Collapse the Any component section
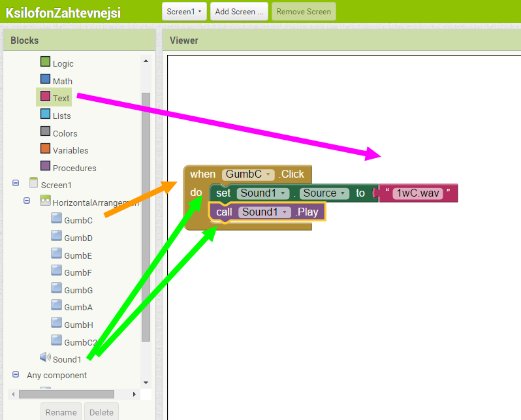 pos(16,375)
